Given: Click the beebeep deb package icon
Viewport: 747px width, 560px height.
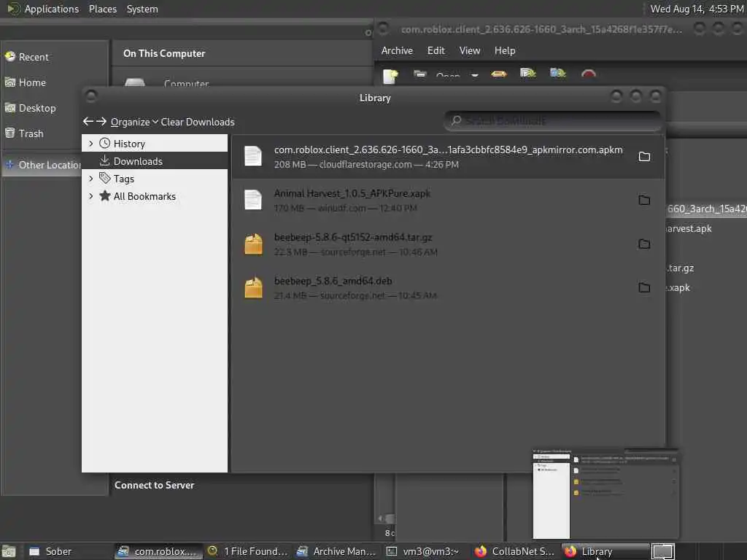Looking at the screenshot, I should click(253, 287).
